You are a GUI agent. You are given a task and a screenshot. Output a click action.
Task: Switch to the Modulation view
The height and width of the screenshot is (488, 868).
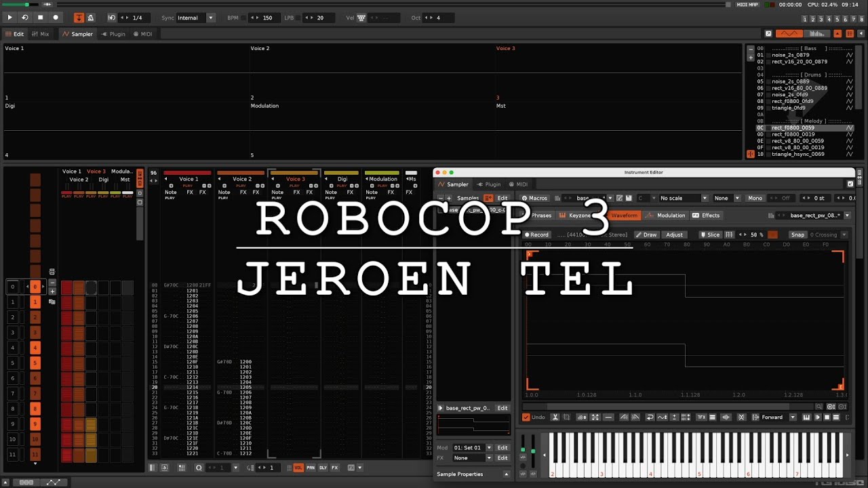pyautogui.click(x=665, y=216)
